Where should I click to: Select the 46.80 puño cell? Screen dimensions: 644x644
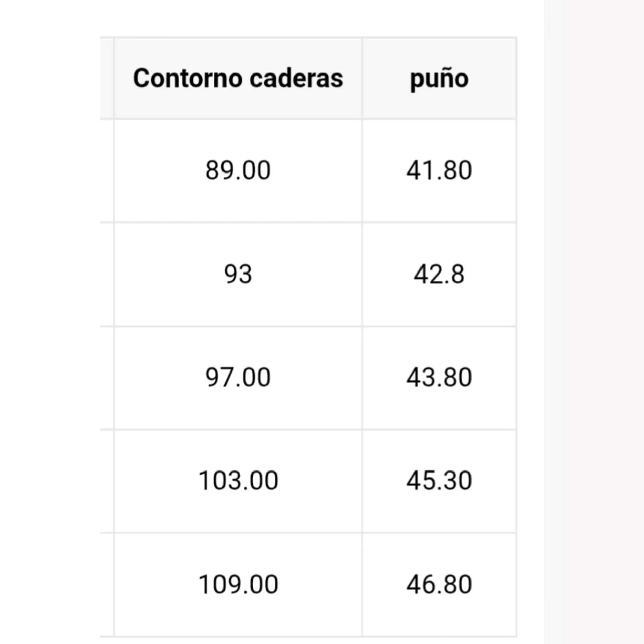click(x=439, y=584)
